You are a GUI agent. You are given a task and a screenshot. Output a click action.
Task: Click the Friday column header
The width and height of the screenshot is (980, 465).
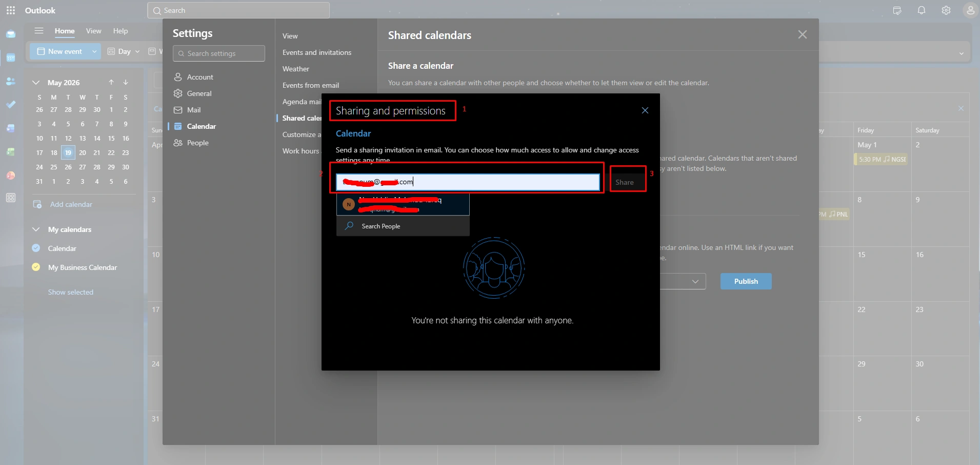[x=866, y=130]
